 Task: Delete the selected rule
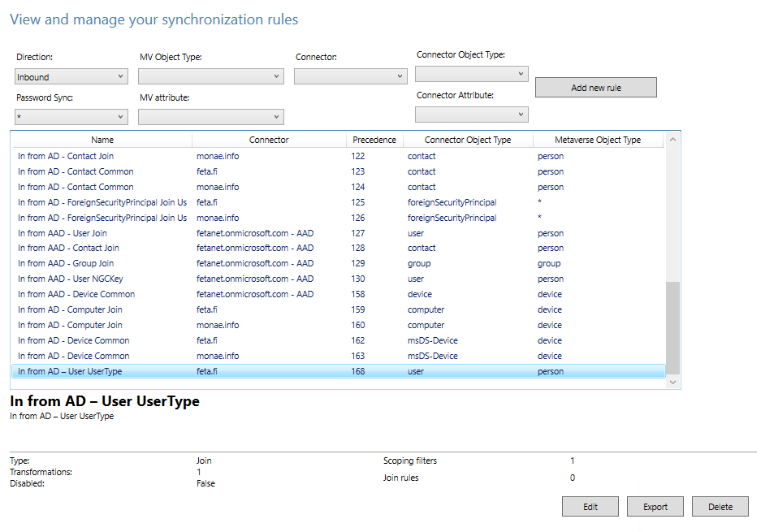click(x=720, y=507)
